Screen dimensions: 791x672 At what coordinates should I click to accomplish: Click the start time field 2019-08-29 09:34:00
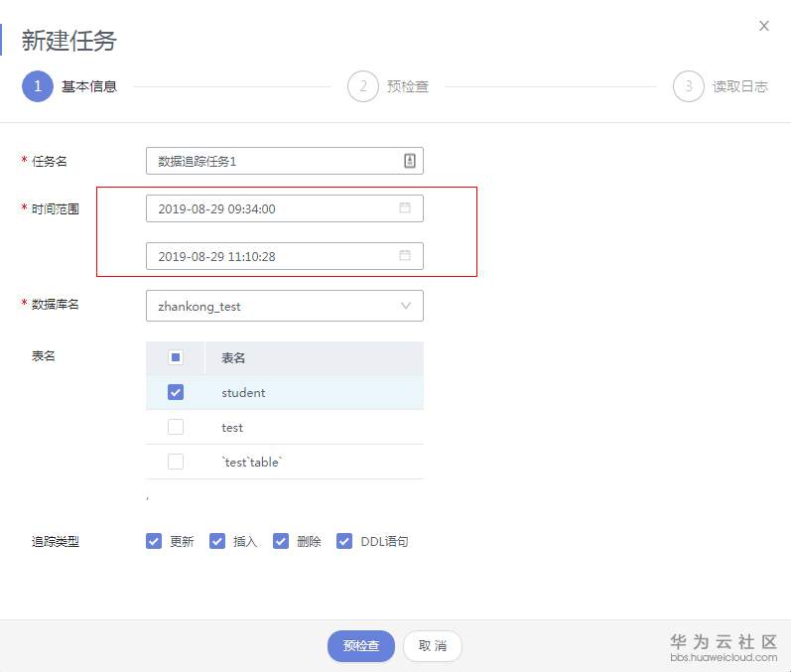coord(285,208)
